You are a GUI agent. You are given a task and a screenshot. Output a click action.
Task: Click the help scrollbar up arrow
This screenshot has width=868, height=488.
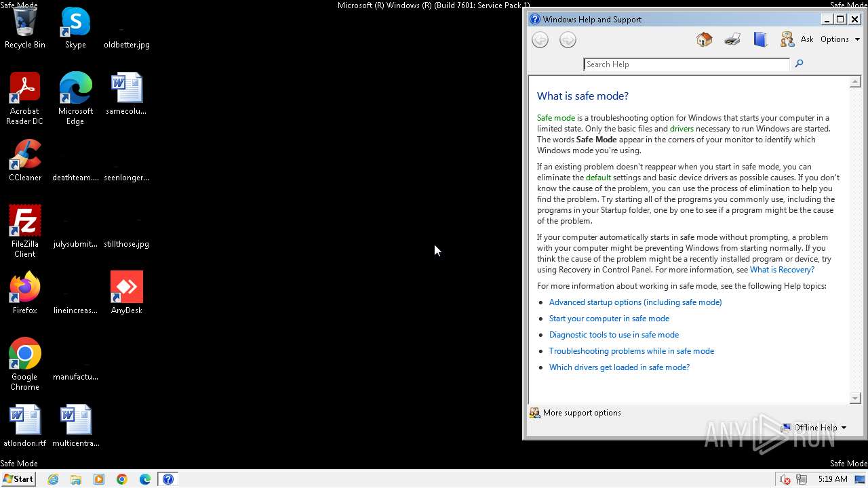pyautogui.click(x=855, y=82)
